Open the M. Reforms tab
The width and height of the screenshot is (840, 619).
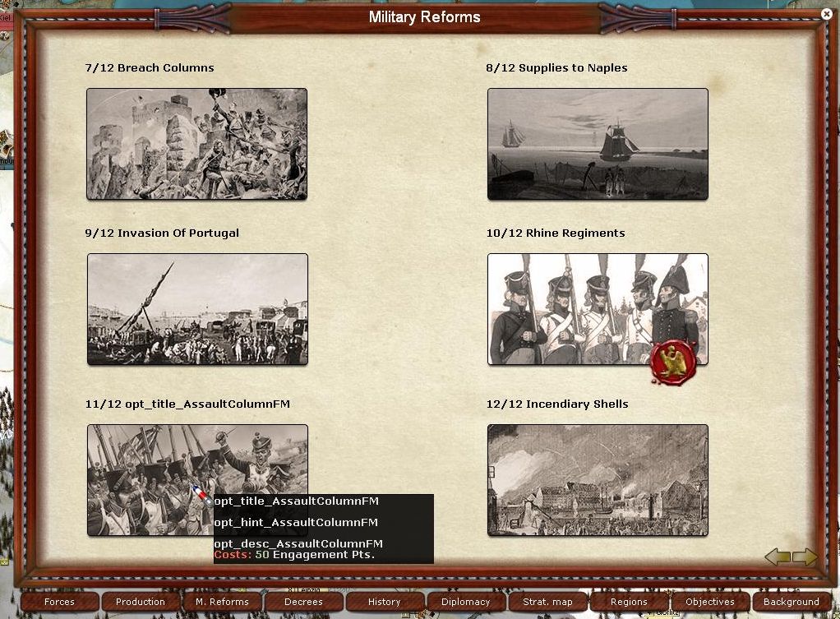[x=222, y=602]
